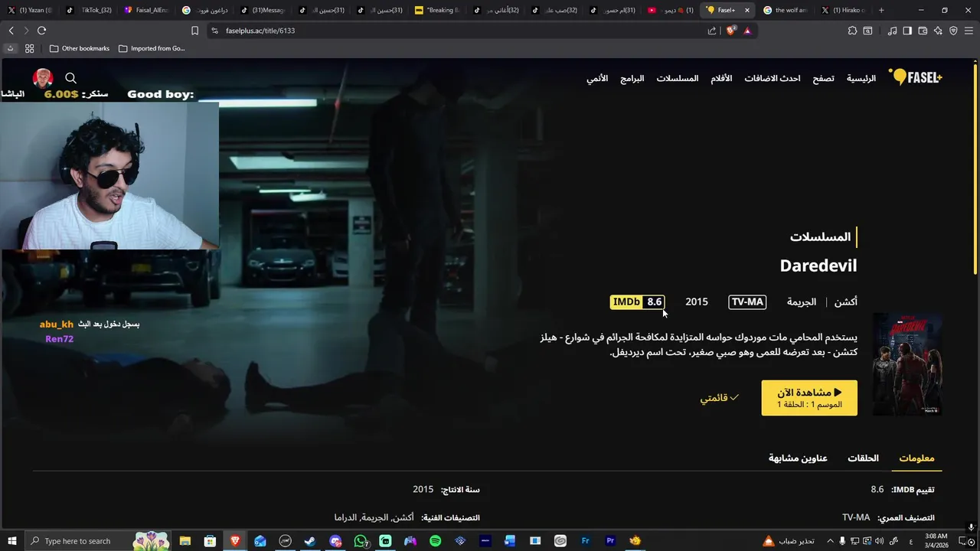Reload the page with refresh icon

41,31
